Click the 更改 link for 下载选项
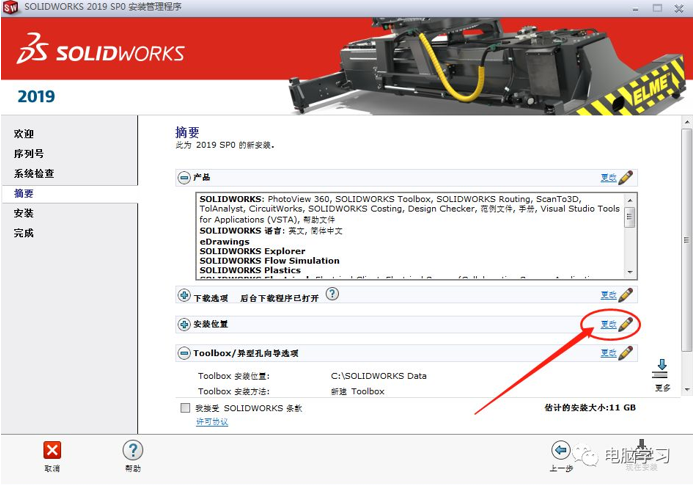Image resolution: width=693 pixels, height=485 pixels. tap(608, 295)
